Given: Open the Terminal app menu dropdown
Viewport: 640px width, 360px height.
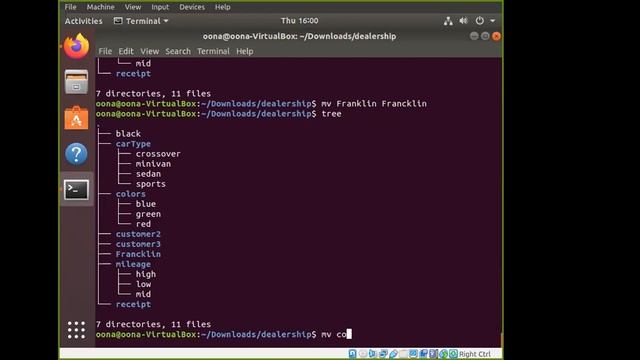Looking at the screenshot, I should [141, 21].
